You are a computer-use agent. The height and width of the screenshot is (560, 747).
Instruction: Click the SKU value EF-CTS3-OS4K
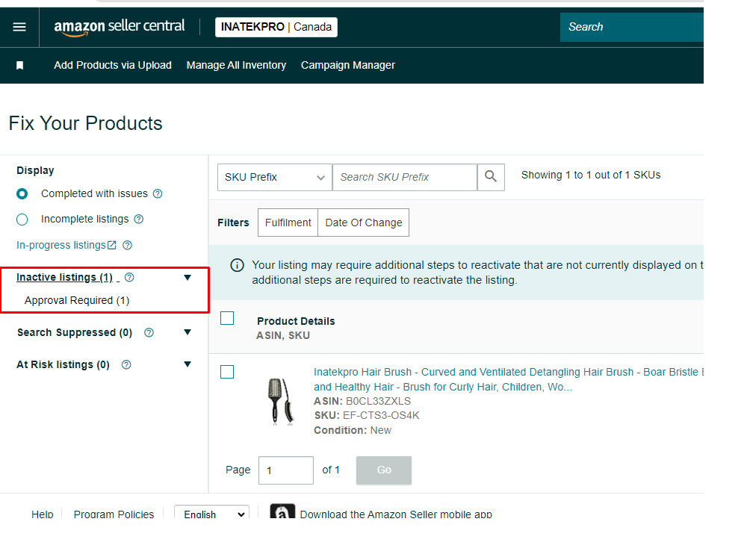click(x=381, y=415)
